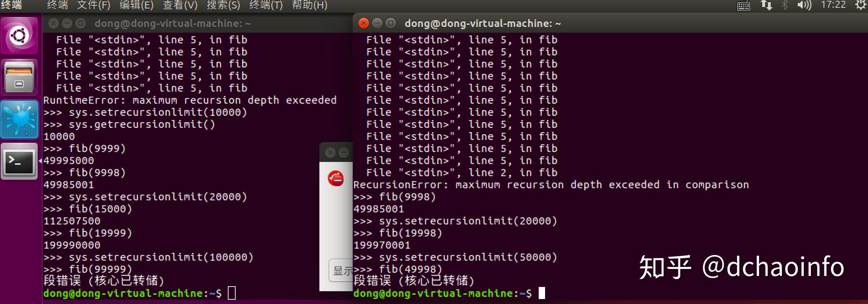This screenshot has width=868, height=304.
Task: Open the sound volume indicator
Action: pyautogui.click(x=804, y=5)
